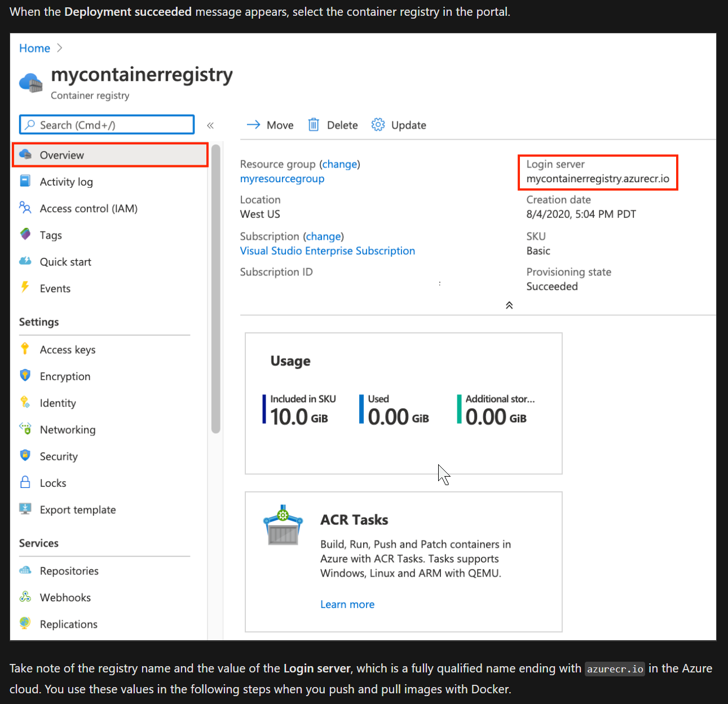Open Webhooks under Services
Screen dimensions: 728x704
click(x=65, y=598)
